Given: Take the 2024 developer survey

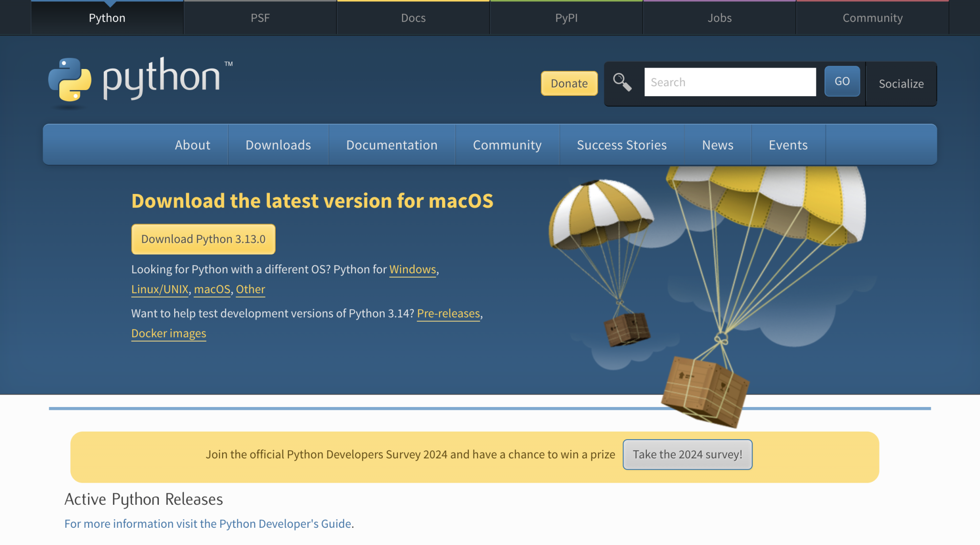Looking at the screenshot, I should (687, 454).
